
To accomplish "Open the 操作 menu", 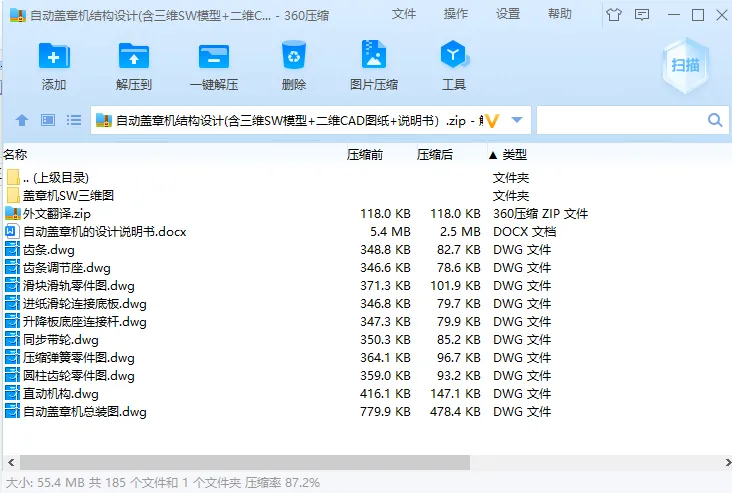I will coord(456,14).
